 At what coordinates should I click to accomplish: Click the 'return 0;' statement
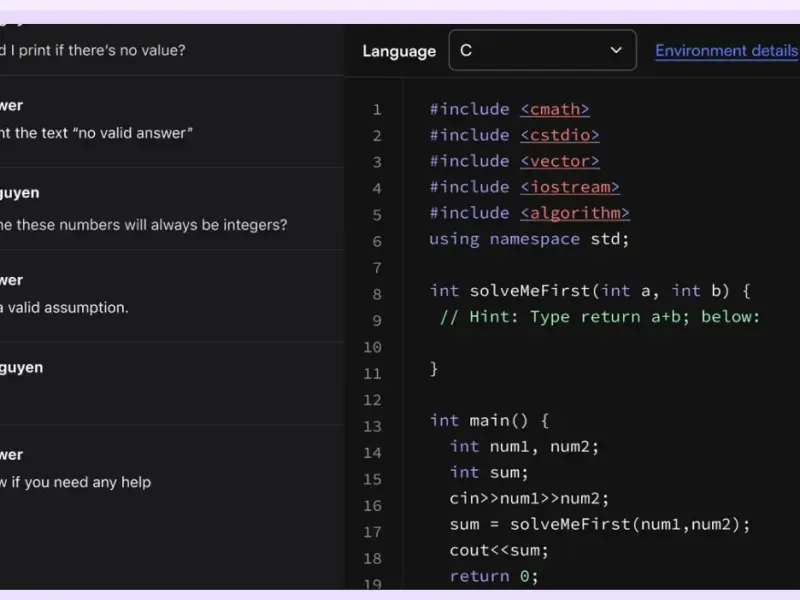tap(494, 576)
